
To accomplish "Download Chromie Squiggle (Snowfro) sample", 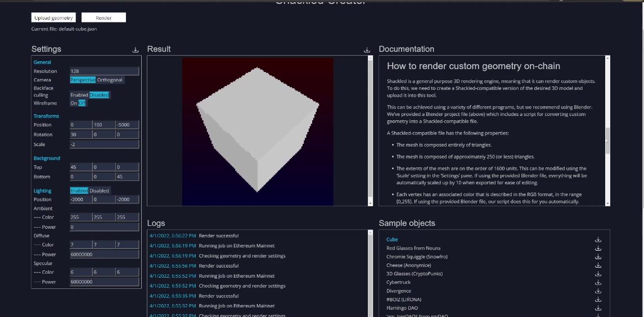I will click(x=598, y=257).
